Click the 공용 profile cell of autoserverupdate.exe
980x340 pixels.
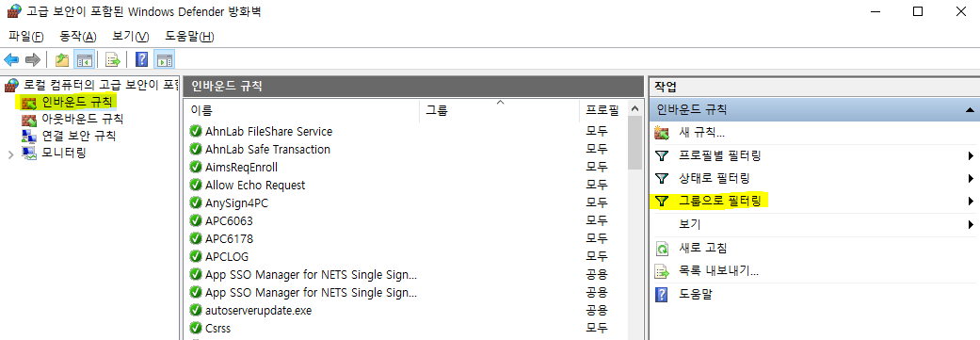tap(597, 311)
